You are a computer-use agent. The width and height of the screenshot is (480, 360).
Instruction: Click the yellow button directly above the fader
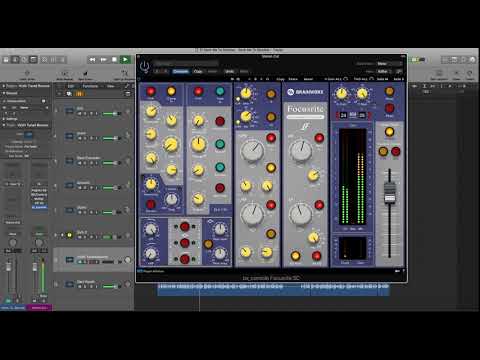tap(389, 132)
